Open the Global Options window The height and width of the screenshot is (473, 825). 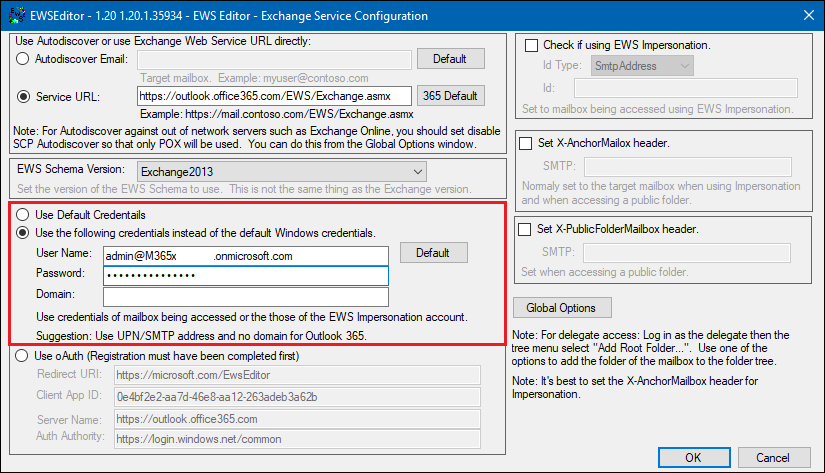[x=562, y=308]
